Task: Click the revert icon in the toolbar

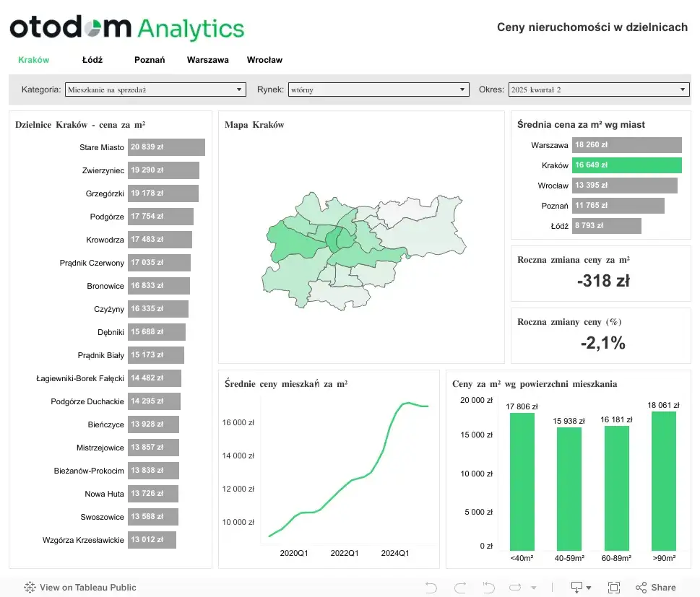Action: pos(489,587)
